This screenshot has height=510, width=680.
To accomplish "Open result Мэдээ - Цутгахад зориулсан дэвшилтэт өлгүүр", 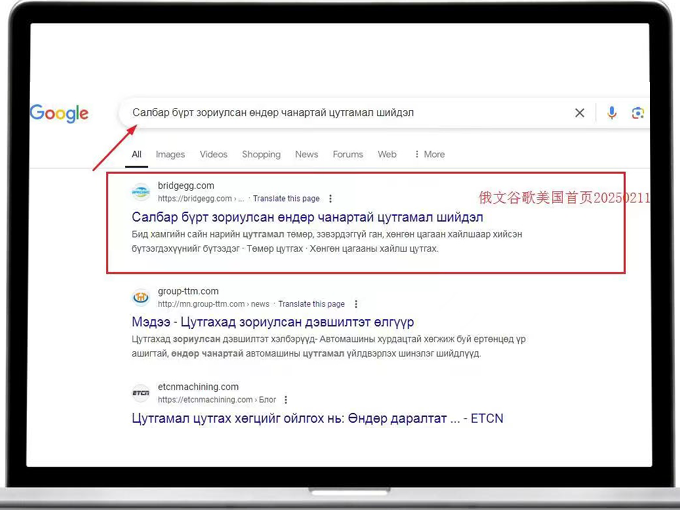I will coord(273,322).
